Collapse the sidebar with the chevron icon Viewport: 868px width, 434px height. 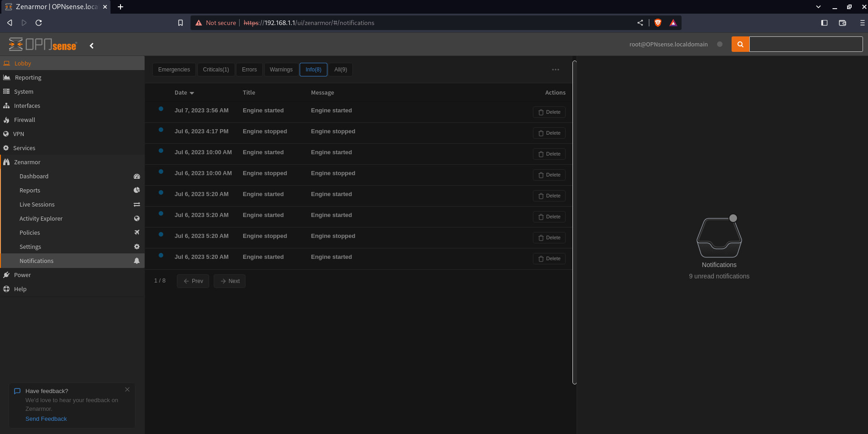pos(92,45)
